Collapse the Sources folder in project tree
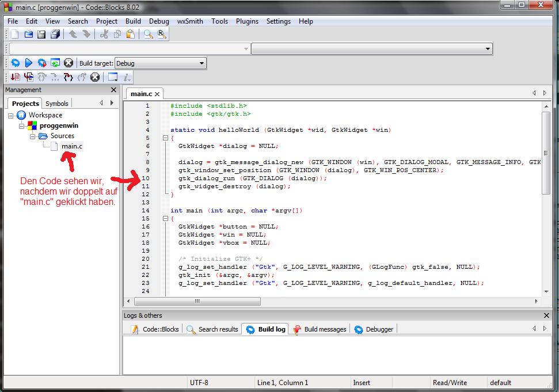The width and height of the screenshot is (559, 392). pos(33,136)
